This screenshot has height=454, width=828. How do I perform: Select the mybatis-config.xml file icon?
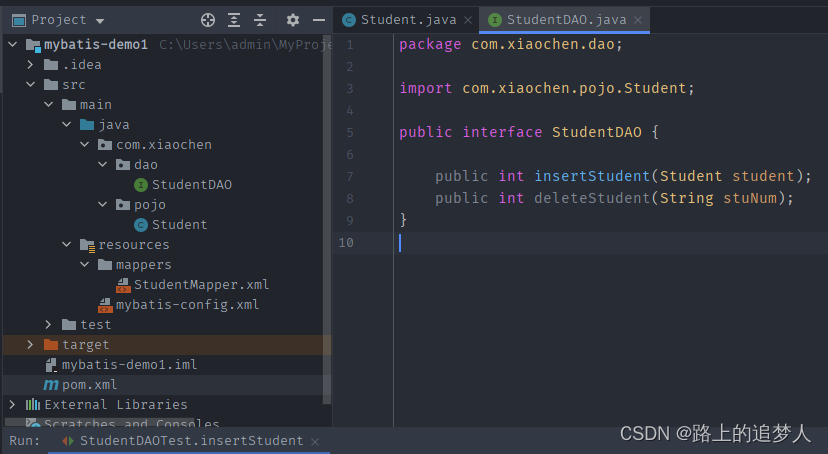[x=105, y=306]
